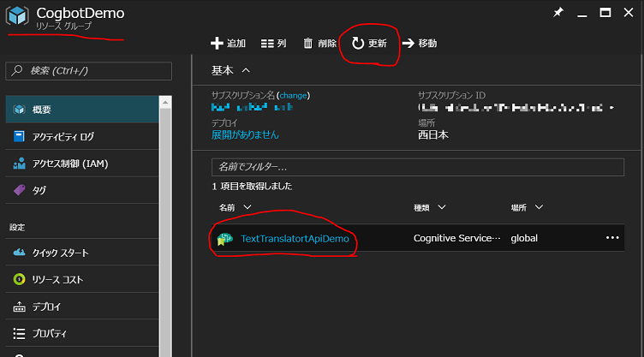Screen dimensions: 644x357
Task: Click the 移動 (Move) arrow button
Action: tap(420, 43)
